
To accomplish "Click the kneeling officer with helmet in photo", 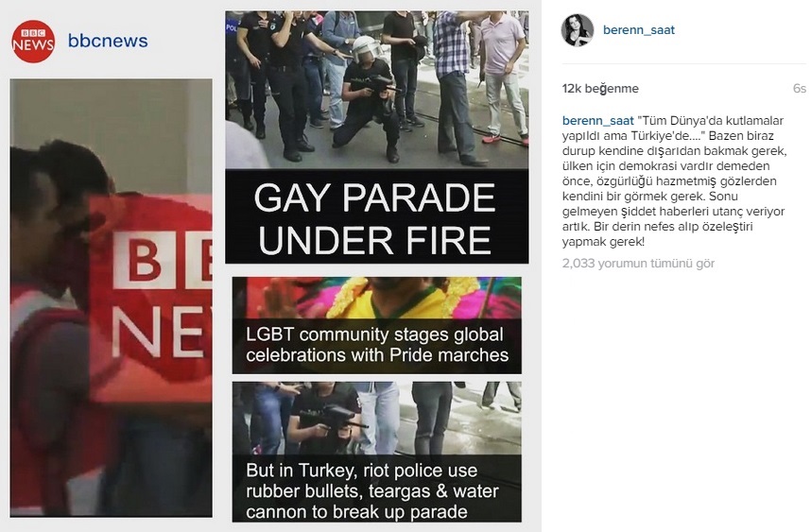I will click(x=368, y=98).
